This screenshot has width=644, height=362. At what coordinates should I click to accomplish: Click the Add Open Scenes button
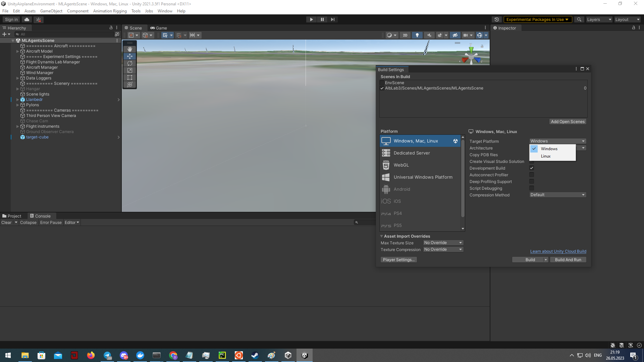coord(568,122)
